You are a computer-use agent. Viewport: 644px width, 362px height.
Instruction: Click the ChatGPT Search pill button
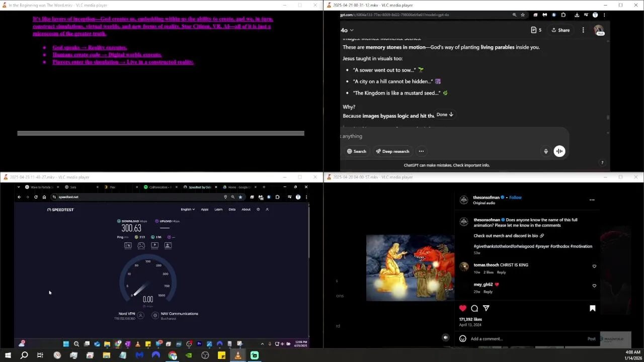(x=356, y=151)
